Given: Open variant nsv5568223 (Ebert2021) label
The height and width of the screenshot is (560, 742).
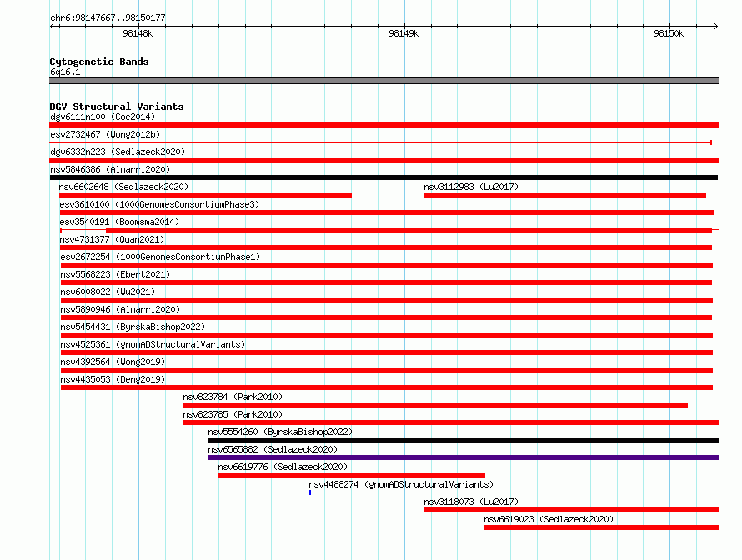Looking at the screenshot, I should coord(115,274).
